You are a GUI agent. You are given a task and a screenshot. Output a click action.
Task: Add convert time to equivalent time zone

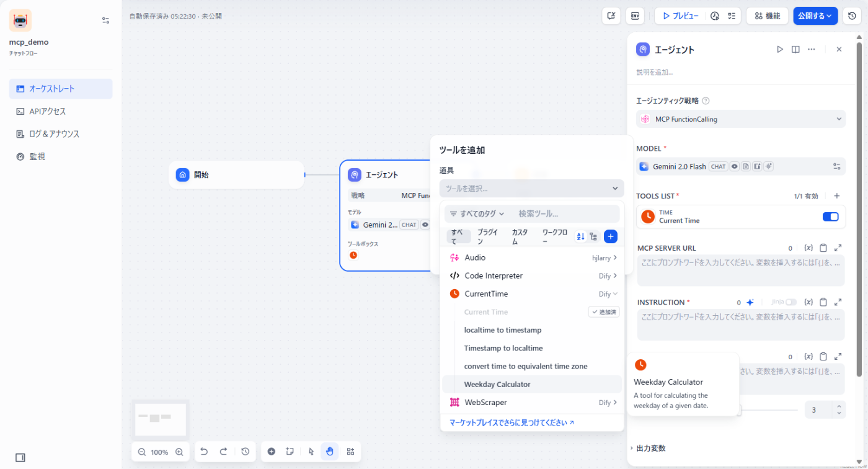tap(532, 366)
